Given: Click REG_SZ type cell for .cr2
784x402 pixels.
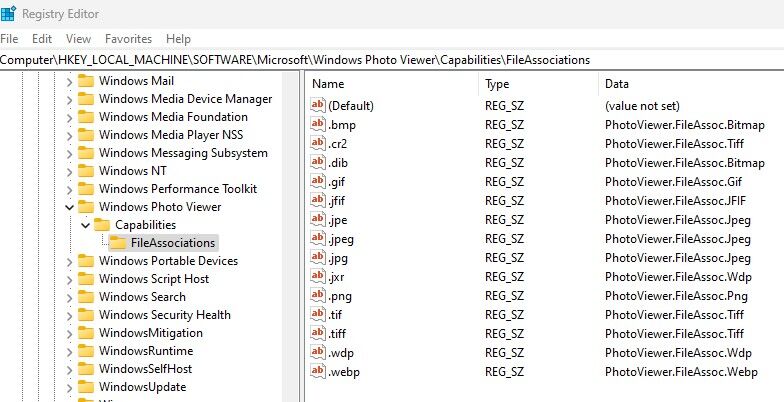Looking at the screenshot, I should [504, 144].
